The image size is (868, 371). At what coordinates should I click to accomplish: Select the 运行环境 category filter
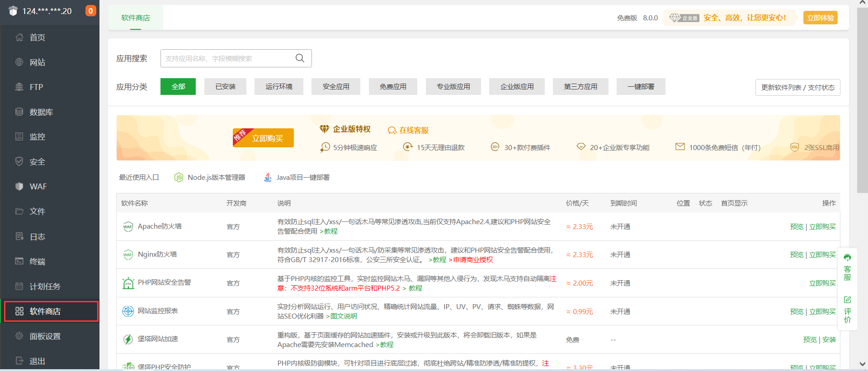click(x=279, y=86)
